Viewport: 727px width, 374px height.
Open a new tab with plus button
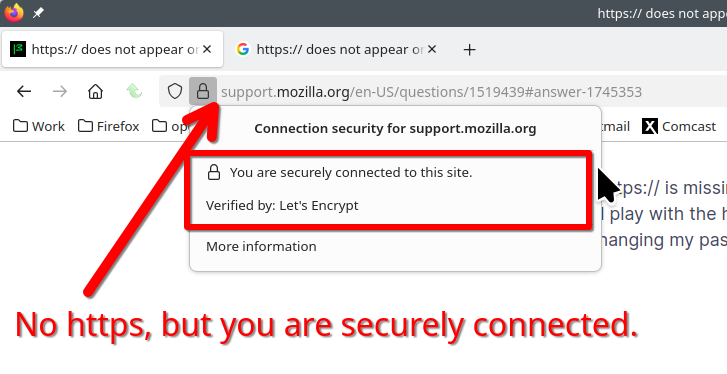[470, 50]
